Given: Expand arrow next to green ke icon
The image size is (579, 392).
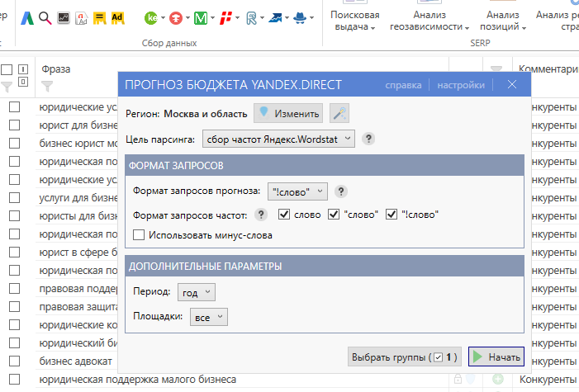Looking at the screenshot, I should (163, 17).
